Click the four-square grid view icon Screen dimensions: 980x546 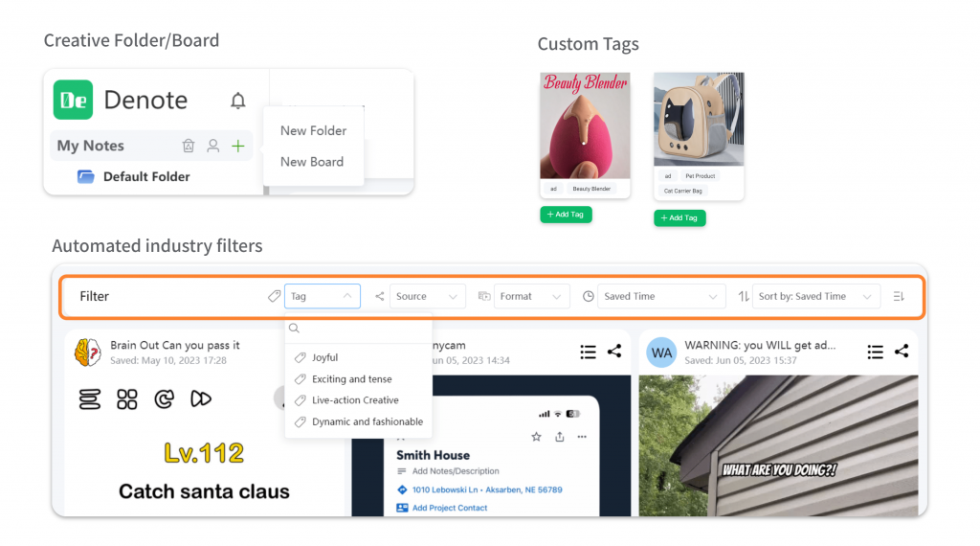pos(127,399)
